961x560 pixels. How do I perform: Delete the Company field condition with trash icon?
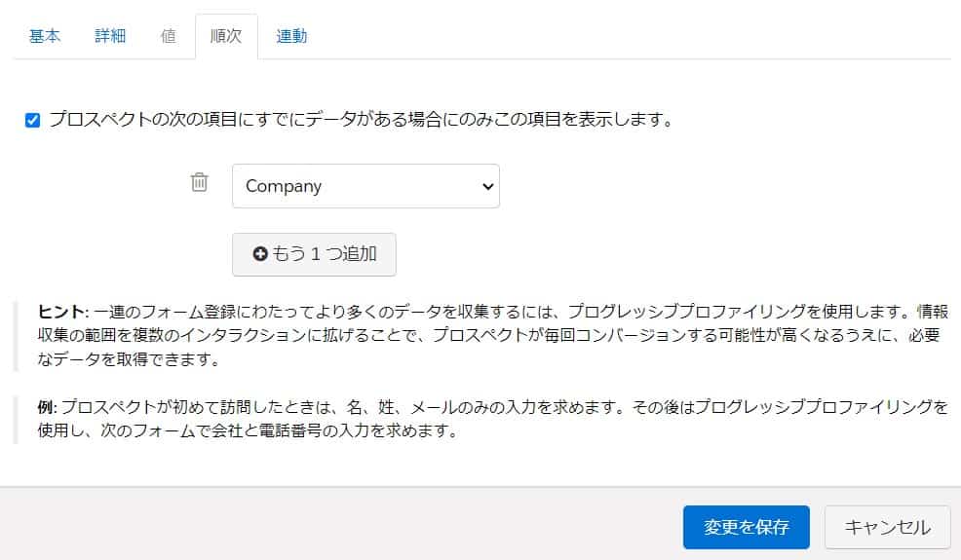coord(199,182)
